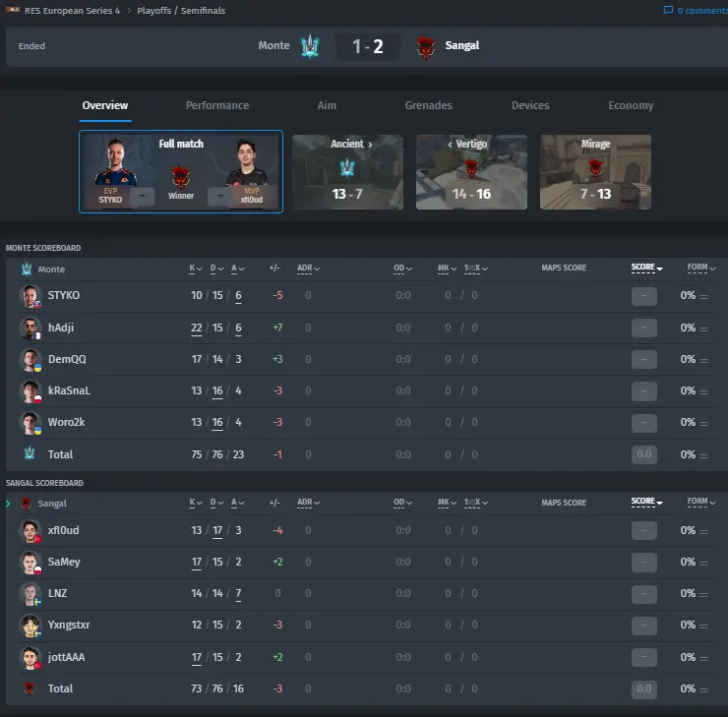Click the tournament logo next to RES European Series
Screen dimensions: 728x717
(12, 10)
